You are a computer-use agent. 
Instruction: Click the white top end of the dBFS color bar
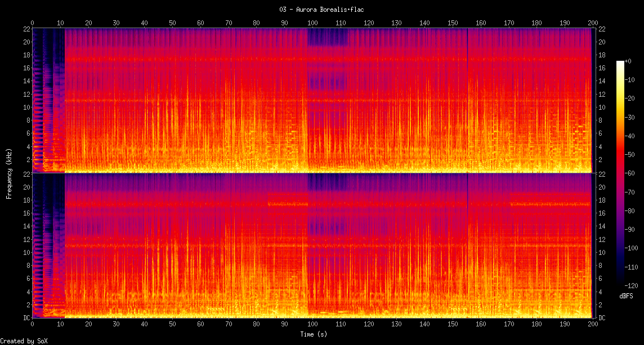pos(620,62)
